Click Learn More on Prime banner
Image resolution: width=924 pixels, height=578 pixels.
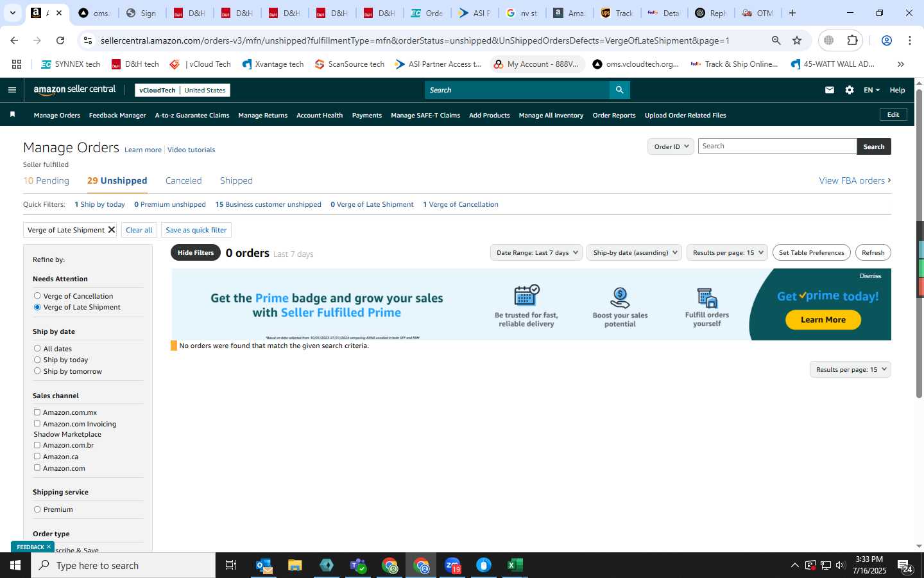click(x=823, y=319)
